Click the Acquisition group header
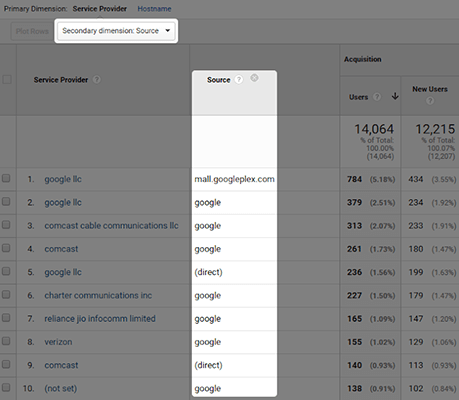459x400 pixels. (363, 59)
